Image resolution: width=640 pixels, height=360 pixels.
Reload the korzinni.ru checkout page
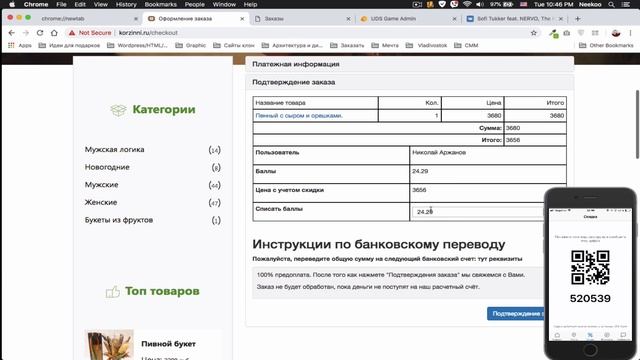[x=40, y=33]
